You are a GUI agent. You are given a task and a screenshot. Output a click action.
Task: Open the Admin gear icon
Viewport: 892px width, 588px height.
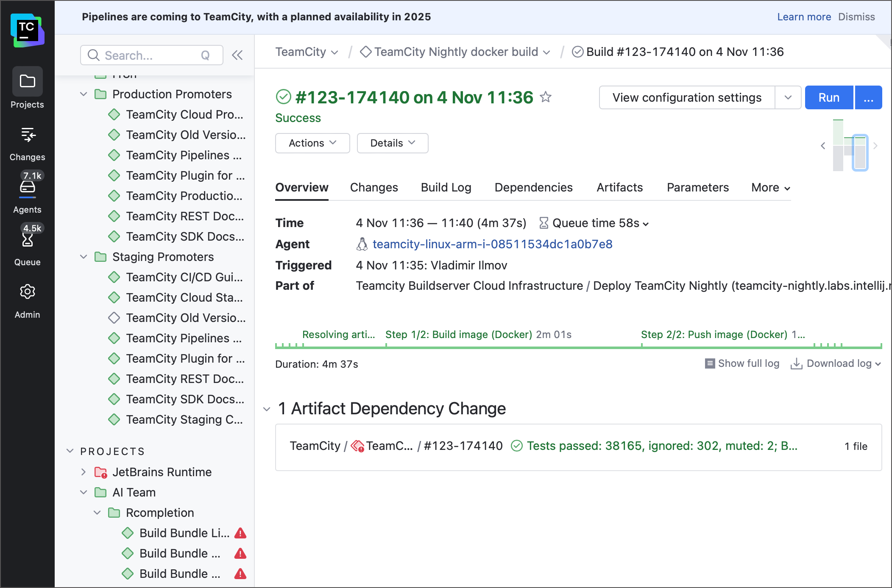pyautogui.click(x=28, y=292)
